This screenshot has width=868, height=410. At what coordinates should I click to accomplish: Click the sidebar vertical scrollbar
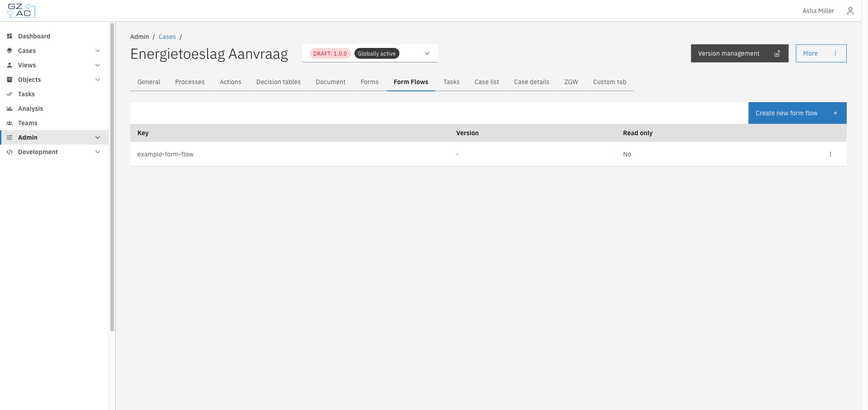(112, 177)
